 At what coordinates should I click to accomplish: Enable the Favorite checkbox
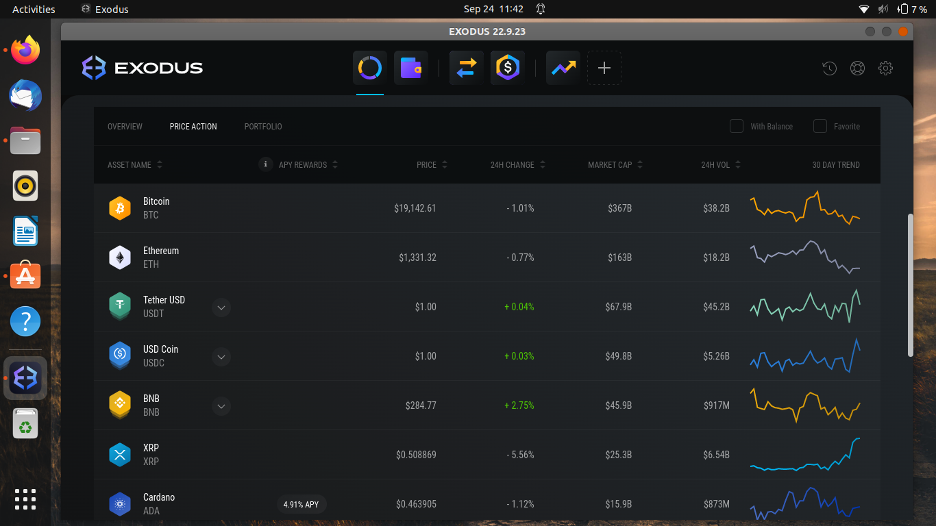coord(820,126)
